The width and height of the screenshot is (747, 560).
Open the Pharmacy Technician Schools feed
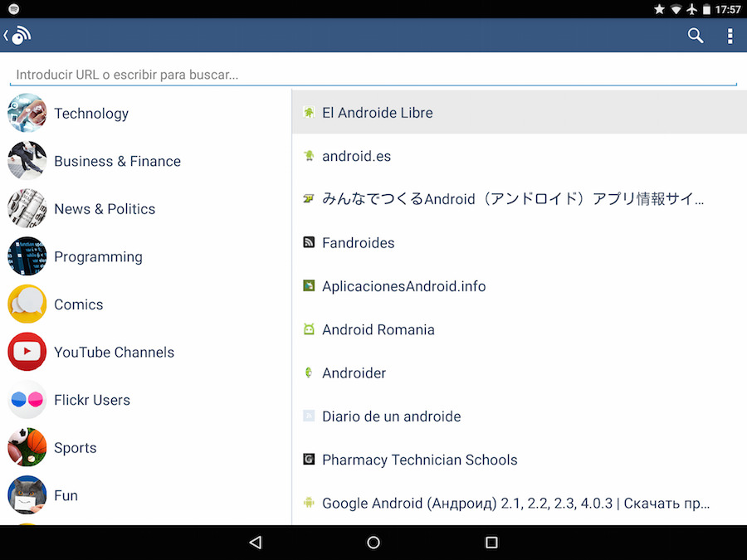419,460
